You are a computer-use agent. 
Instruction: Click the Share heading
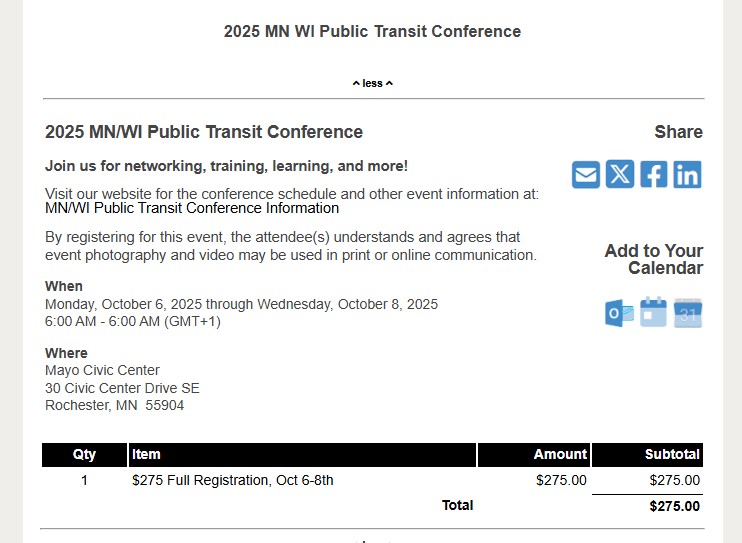679,132
